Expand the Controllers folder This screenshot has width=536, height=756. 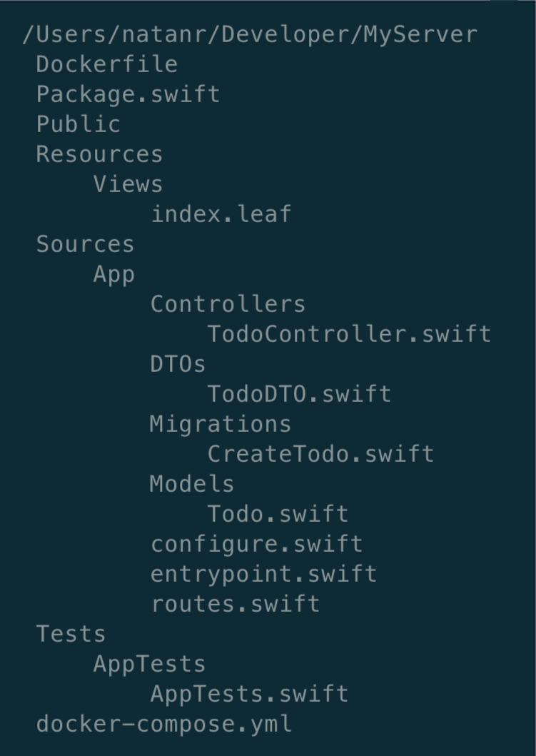point(228,304)
